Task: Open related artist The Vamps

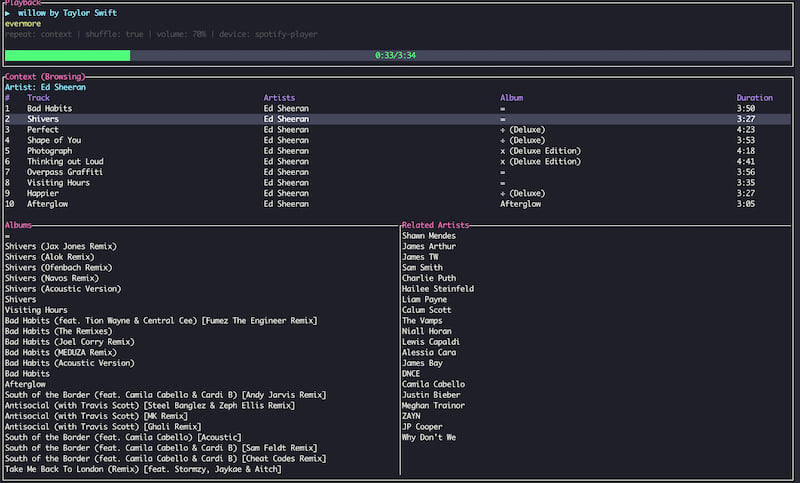Action: tap(422, 321)
